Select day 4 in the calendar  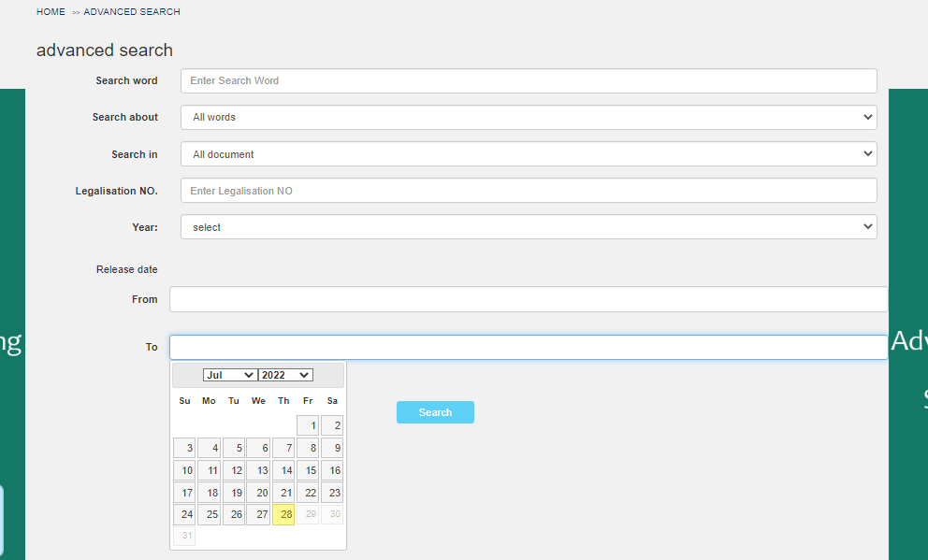[210, 448]
